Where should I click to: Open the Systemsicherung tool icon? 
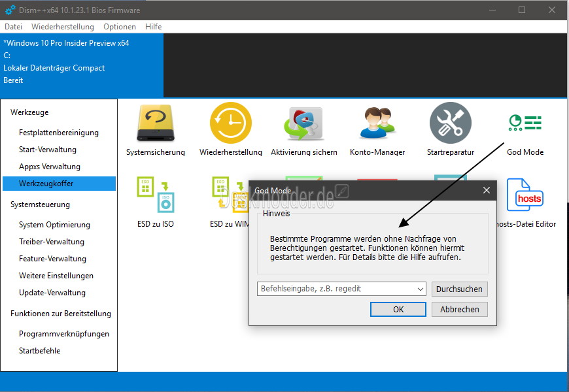tap(156, 123)
